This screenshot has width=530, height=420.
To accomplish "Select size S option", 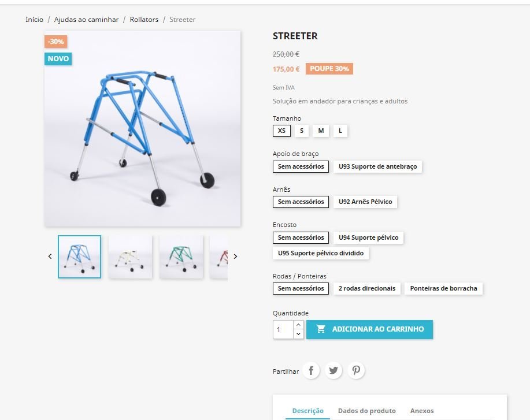I will [x=302, y=131].
